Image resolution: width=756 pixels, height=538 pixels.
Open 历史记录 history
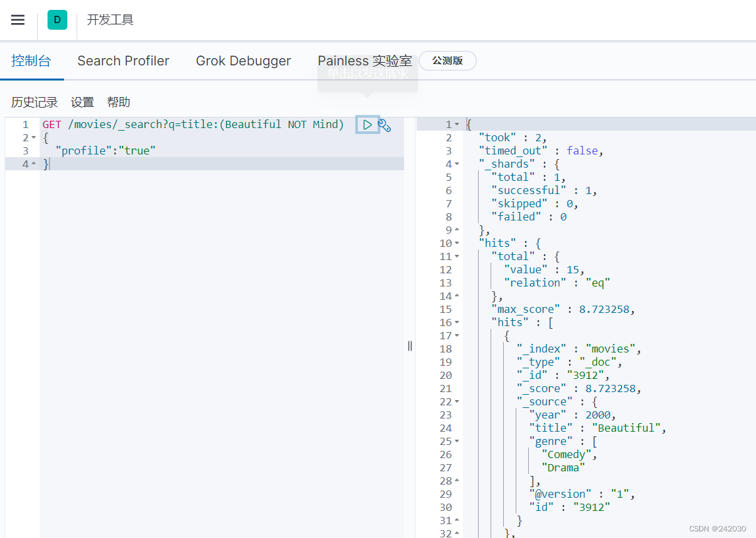(34, 102)
